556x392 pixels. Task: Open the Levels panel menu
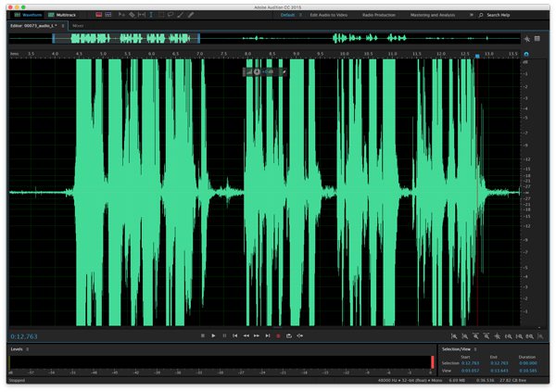point(28,348)
